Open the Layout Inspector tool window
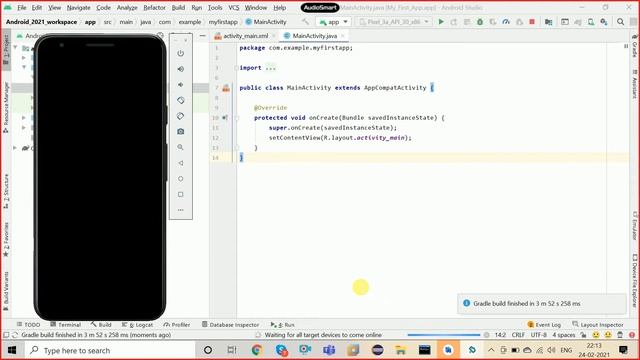This screenshot has width=640, height=360. (598, 324)
